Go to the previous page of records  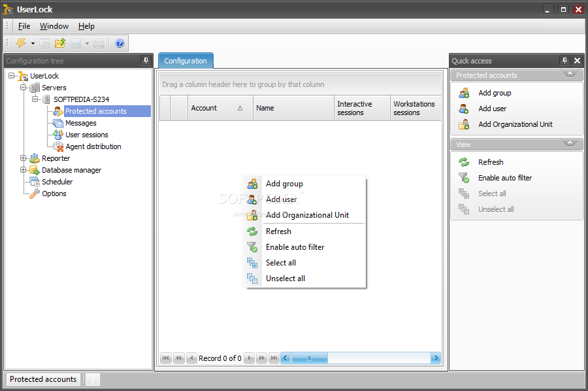(179, 358)
